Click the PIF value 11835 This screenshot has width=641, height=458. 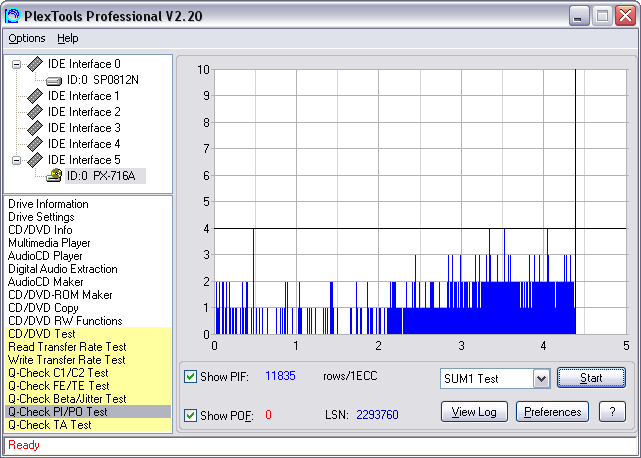(280, 376)
